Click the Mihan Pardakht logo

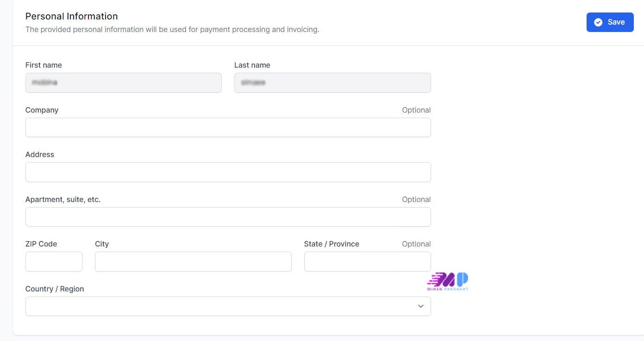(x=448, y=281)
